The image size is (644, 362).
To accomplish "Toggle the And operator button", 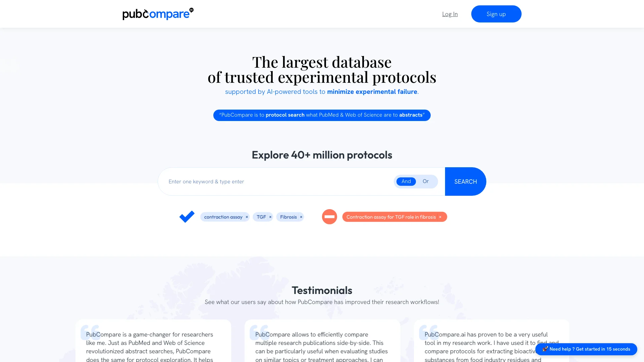I will click(406, 181).
